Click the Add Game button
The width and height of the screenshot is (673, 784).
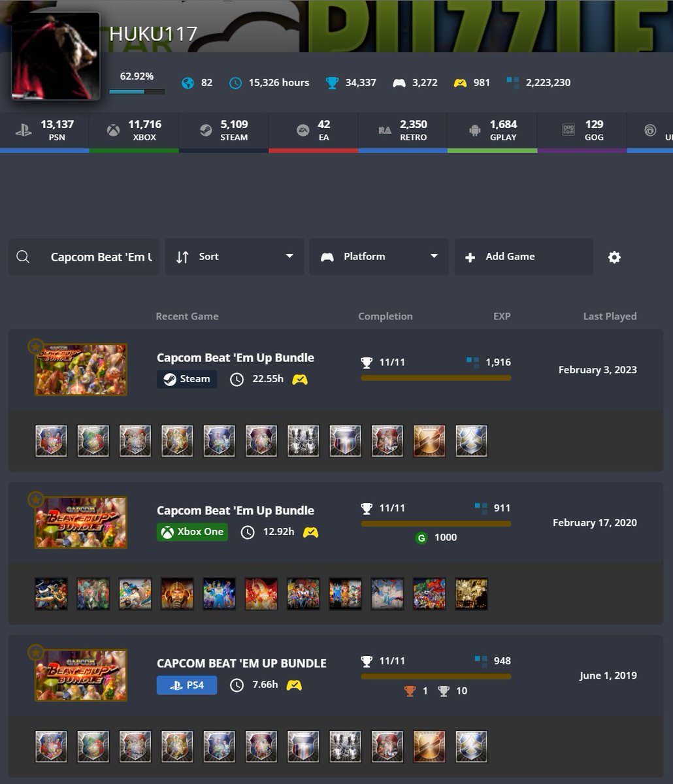[524, 257]
